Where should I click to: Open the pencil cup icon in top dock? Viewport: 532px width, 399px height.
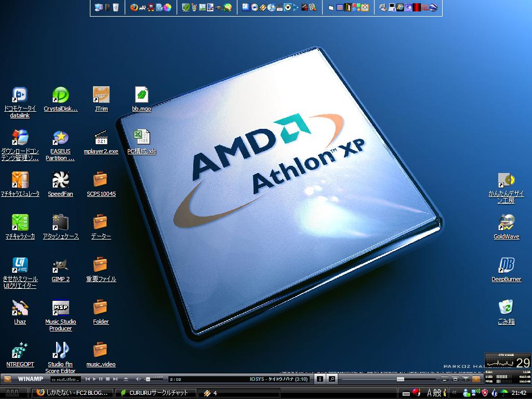click(x=194, y=7)
